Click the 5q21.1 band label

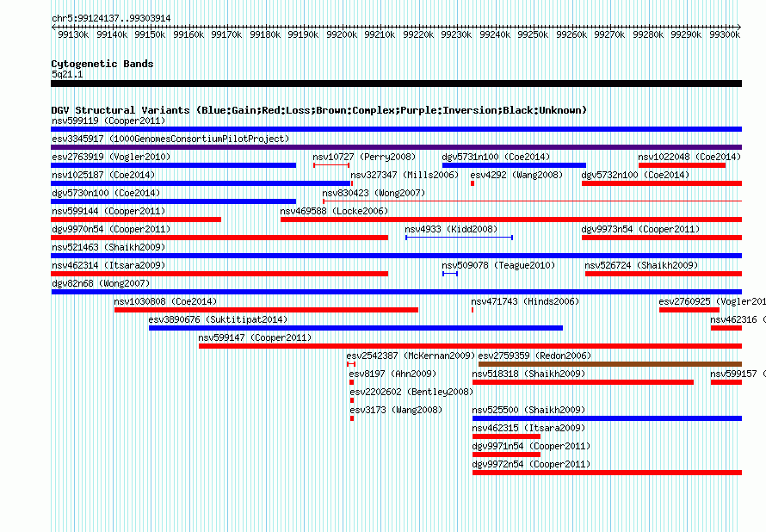(x=67, y=74)
